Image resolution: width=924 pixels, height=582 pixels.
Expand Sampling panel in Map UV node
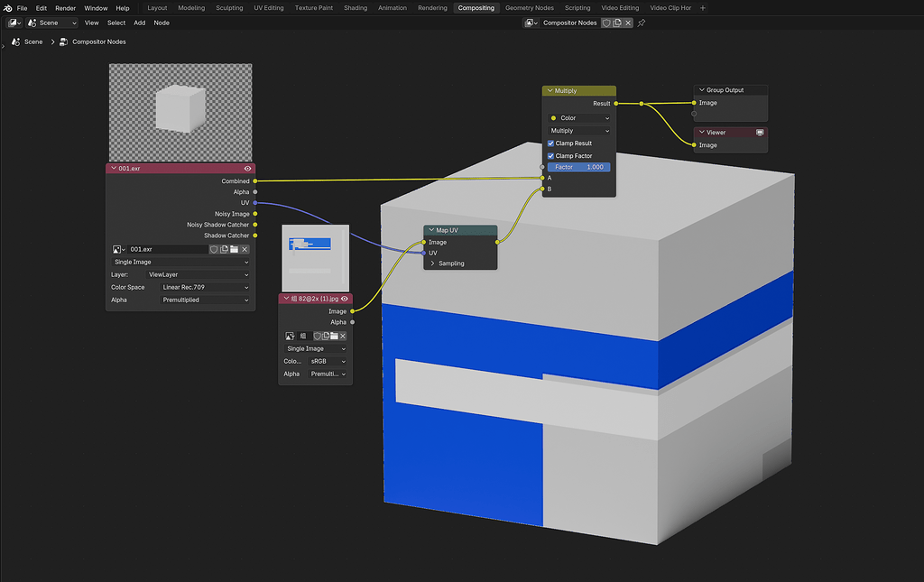click(432, 263)
